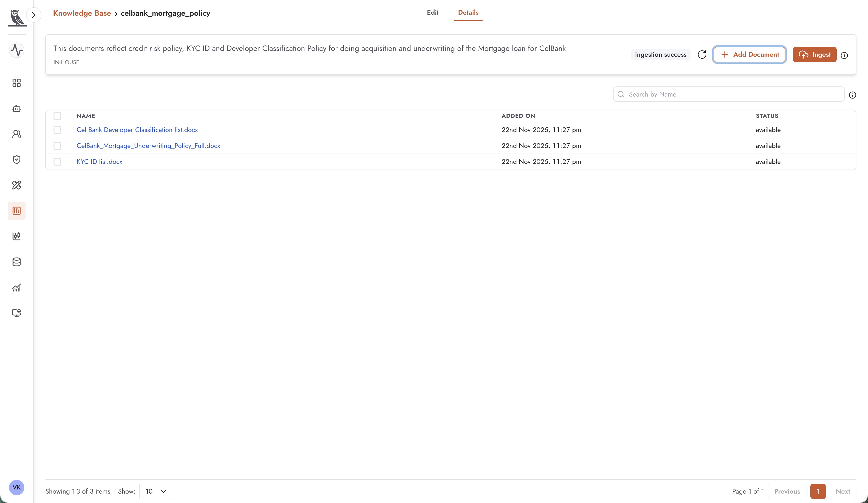Viewport: 868px width, 503px height.
Task: Open CelBank_Mortgage_Underwriting_Policy_Full.docx link
Action: click(x=149, y=146)
